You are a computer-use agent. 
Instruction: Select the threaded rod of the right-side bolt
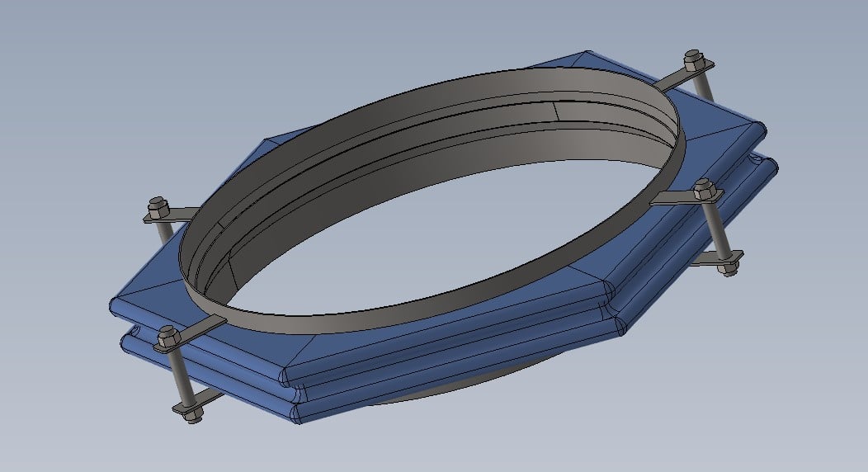(717, 229)
